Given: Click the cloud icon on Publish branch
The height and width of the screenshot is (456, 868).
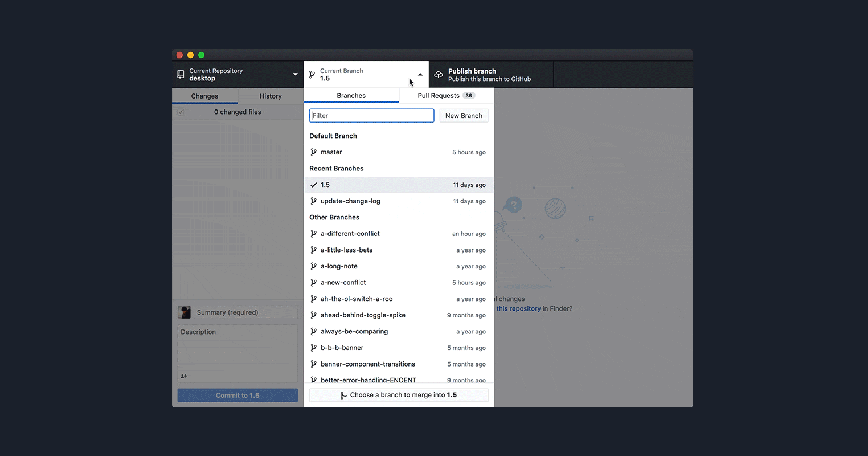Looking at the screenshot, I should 439,74.
